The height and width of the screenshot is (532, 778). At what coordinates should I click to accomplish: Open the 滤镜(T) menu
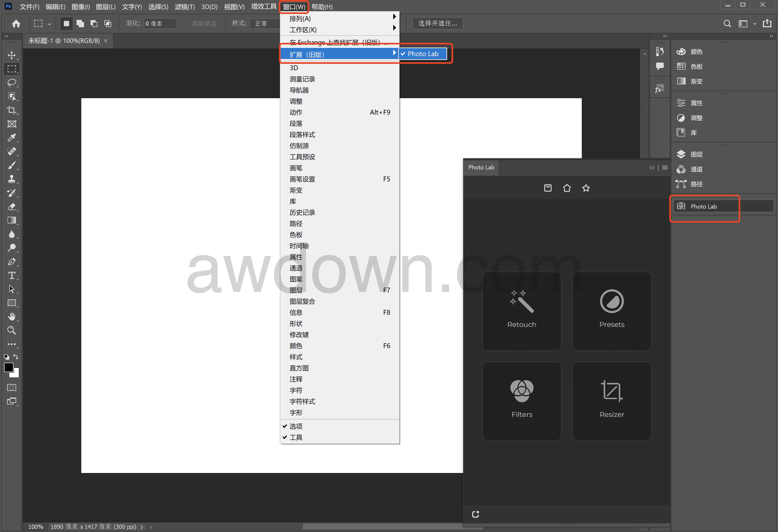coord(185,7)
